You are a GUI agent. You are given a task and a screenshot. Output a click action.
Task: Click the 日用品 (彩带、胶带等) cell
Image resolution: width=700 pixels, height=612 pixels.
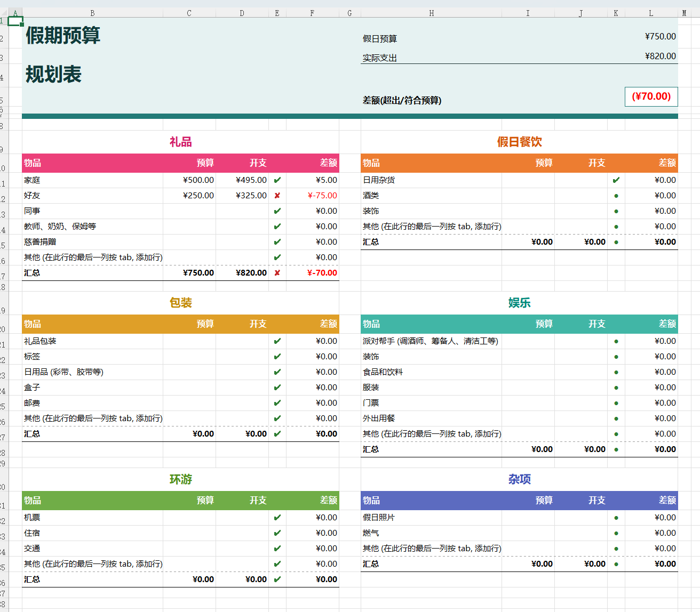pos(92,372)
